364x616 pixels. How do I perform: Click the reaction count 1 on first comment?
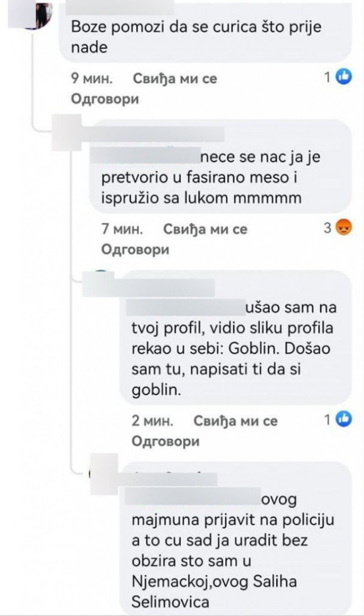(x=328, y=77)
